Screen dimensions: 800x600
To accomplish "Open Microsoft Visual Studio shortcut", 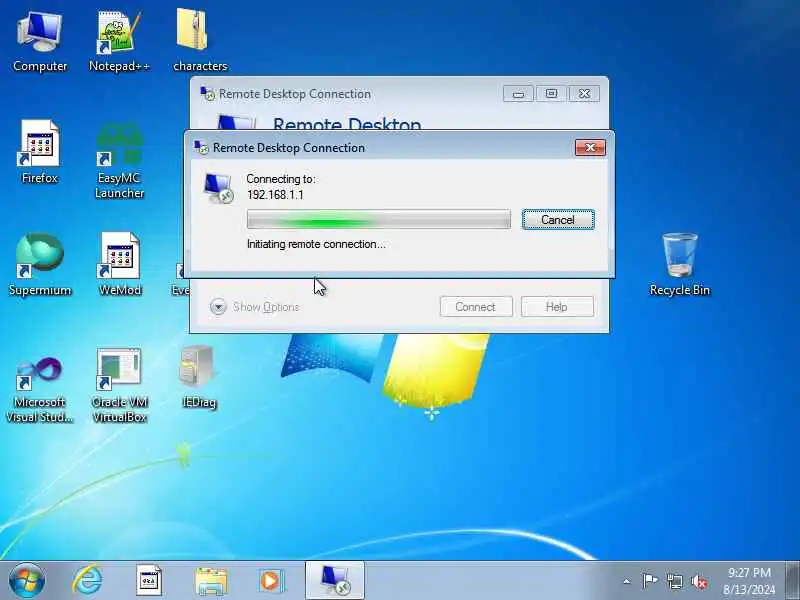I will [40, 389].
